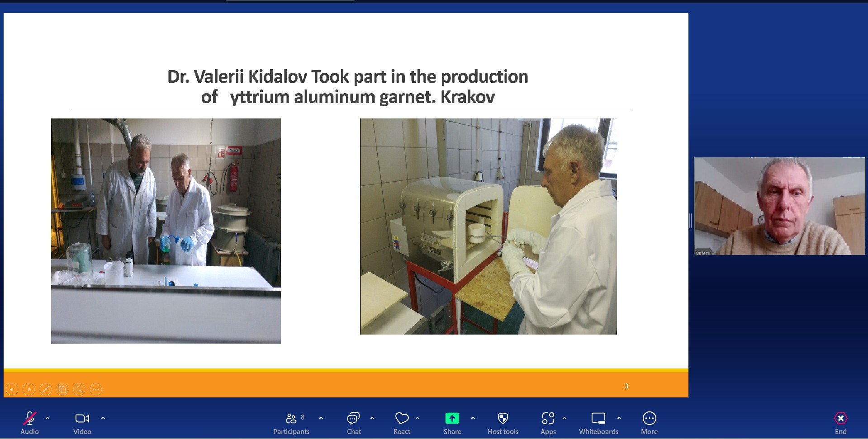Screen dimensions: 868x439
Task: Open Host tools shield
Action: (x=503, y=423)
